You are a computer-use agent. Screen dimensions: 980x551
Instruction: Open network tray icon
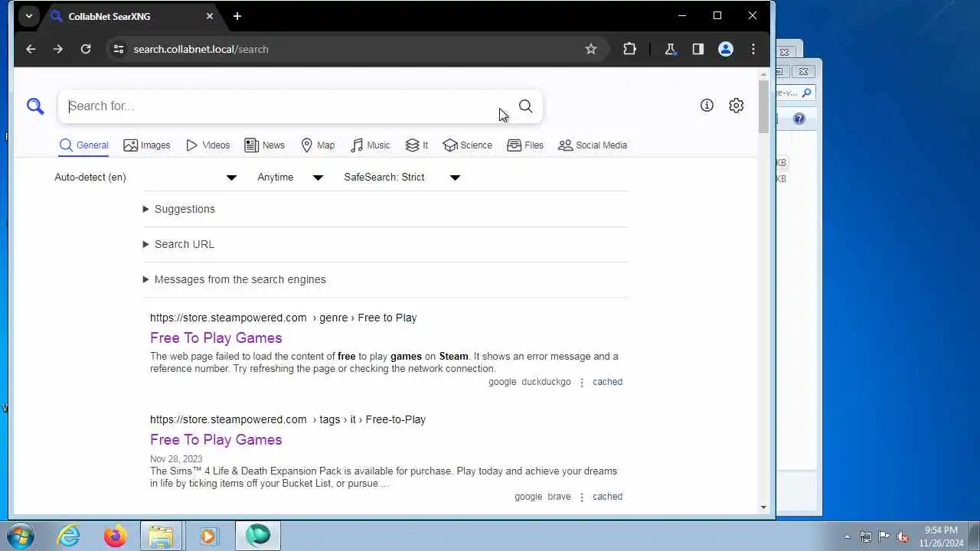(x=866, y=536)
